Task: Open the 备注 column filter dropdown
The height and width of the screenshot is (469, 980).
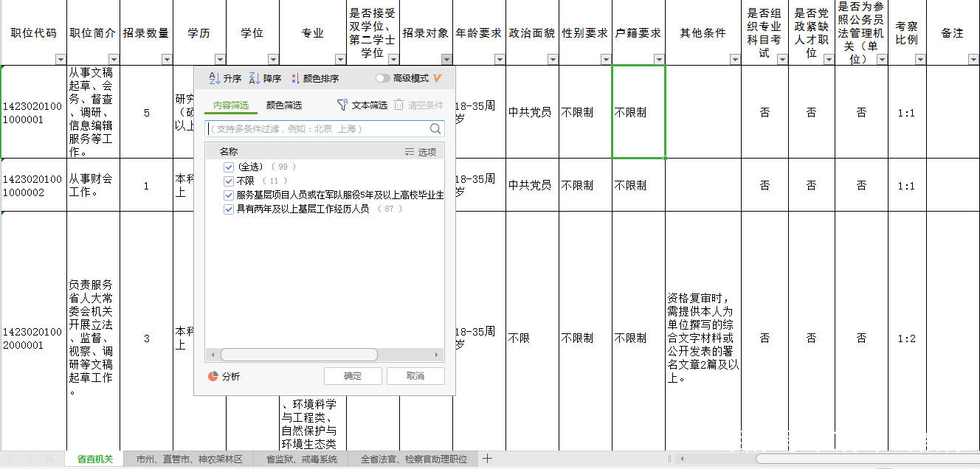Action: click(x=973, y=59)
